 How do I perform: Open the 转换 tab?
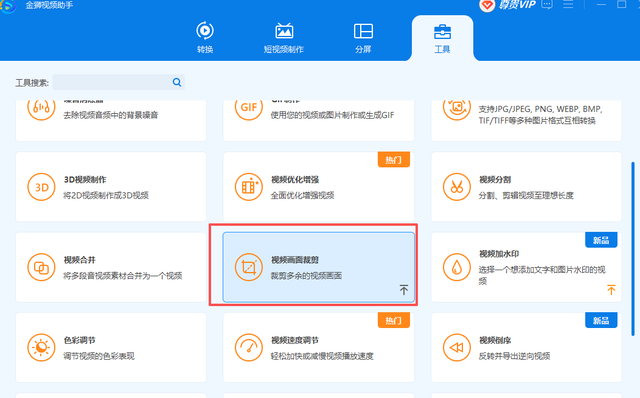205,38
